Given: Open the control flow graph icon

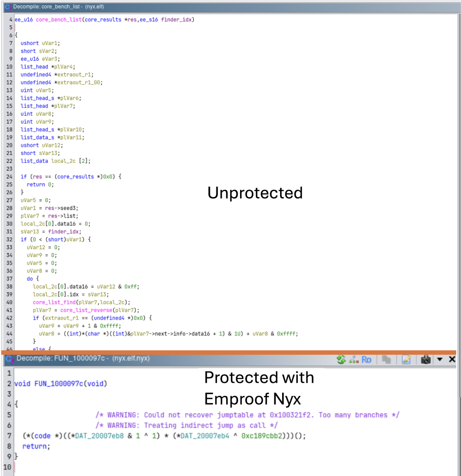Looking at the screenshot, I should click(x=353, y=360).
